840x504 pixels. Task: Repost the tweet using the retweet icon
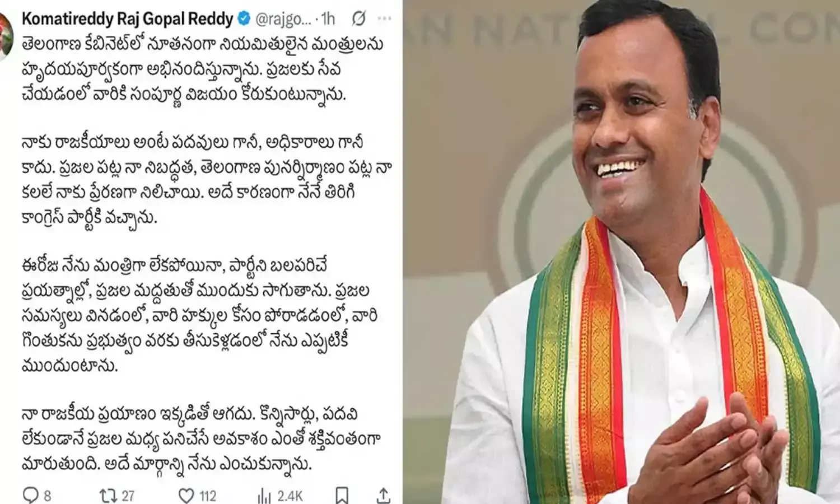coord(107,495)
